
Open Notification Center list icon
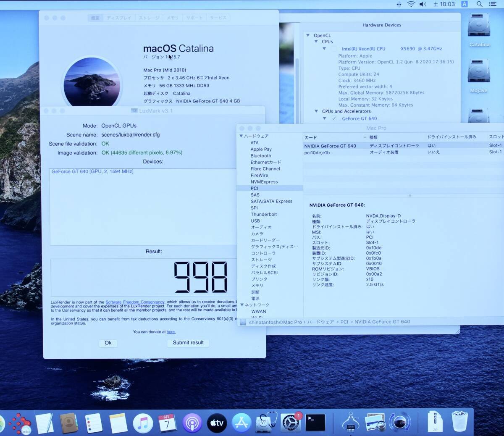(493, 4)
